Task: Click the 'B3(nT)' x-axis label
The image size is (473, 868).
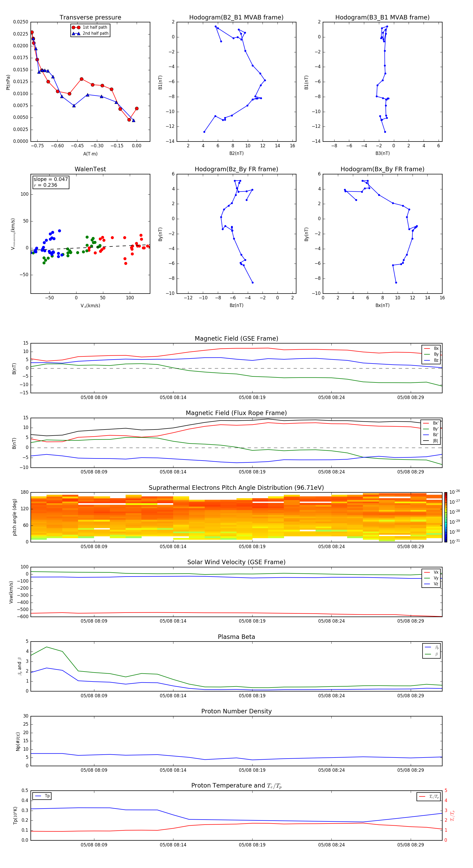Action: click(x=382, y=153)
